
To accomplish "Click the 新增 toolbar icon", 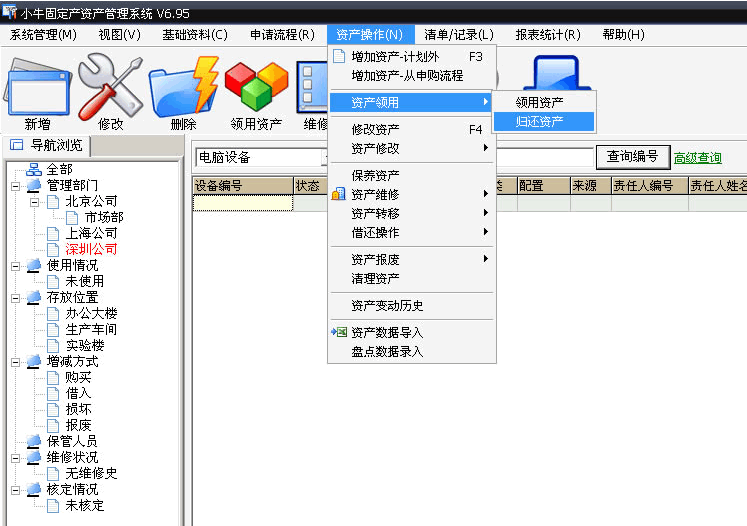I will click(37, 86).
